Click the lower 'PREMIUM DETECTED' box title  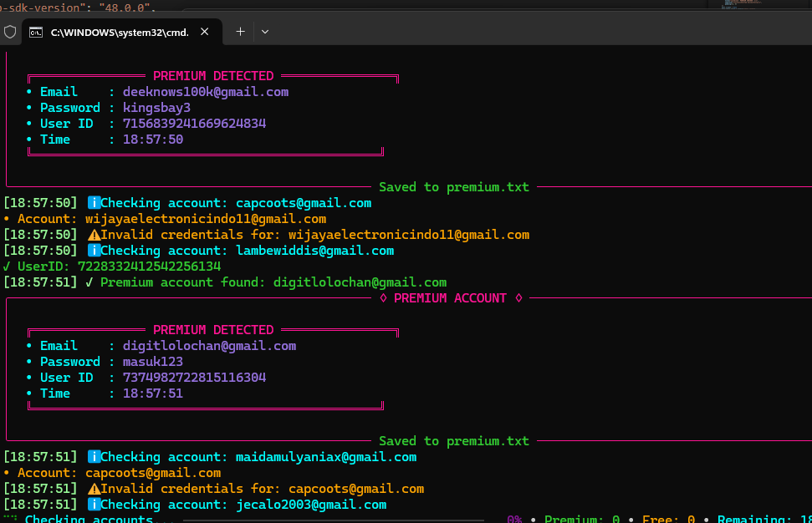[213, 330]
